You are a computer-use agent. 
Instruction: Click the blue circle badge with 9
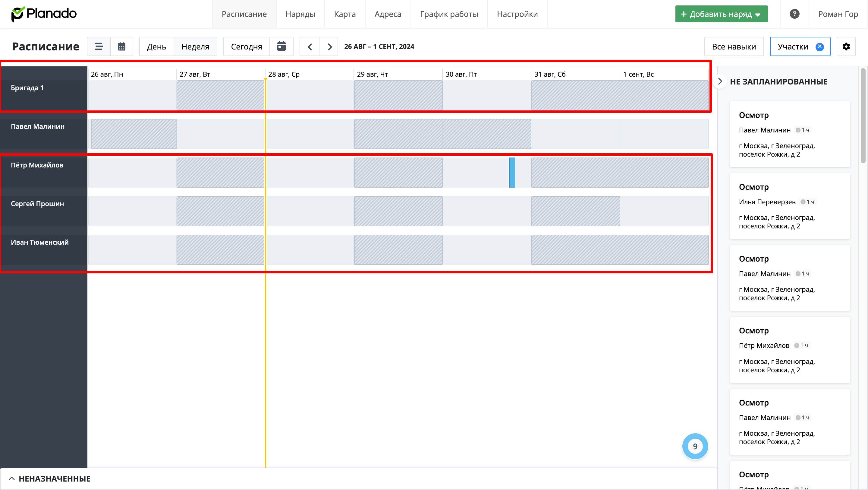[695, 446]
